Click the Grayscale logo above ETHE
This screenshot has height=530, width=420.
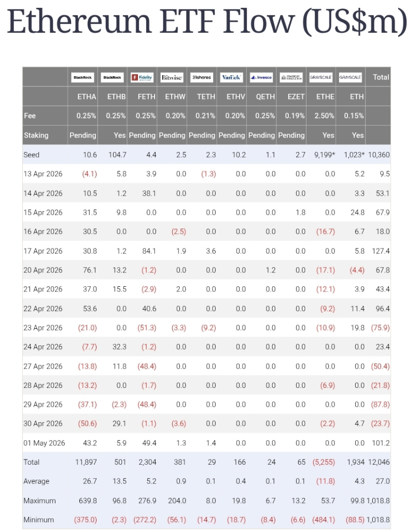tap(321, 77)
